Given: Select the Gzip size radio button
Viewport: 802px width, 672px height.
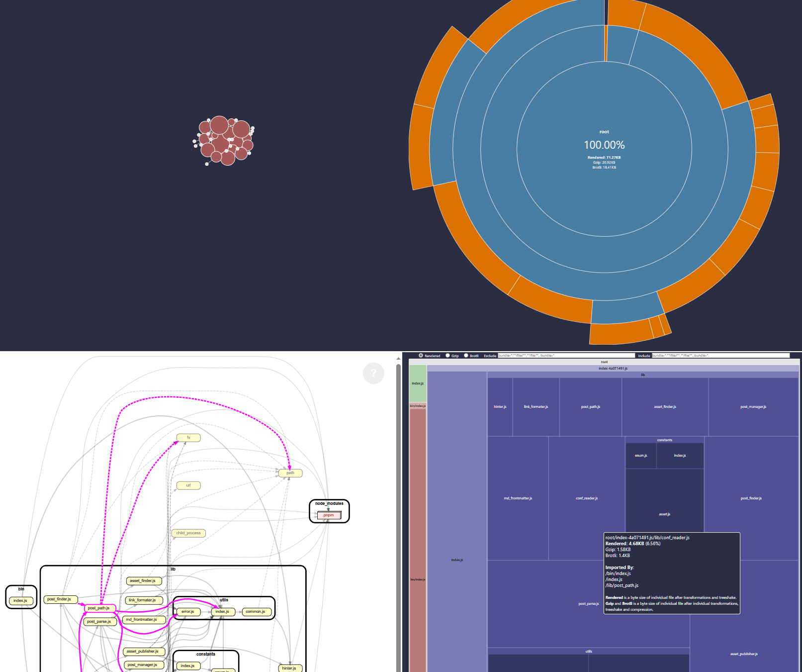Looking at the screenshot, I should point(447,356).
